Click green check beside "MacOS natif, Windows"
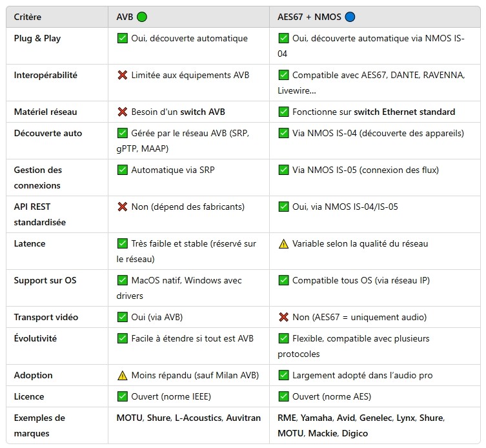This screenshot has width=486, height=448. pyautogui.click(x=122, y=281)
